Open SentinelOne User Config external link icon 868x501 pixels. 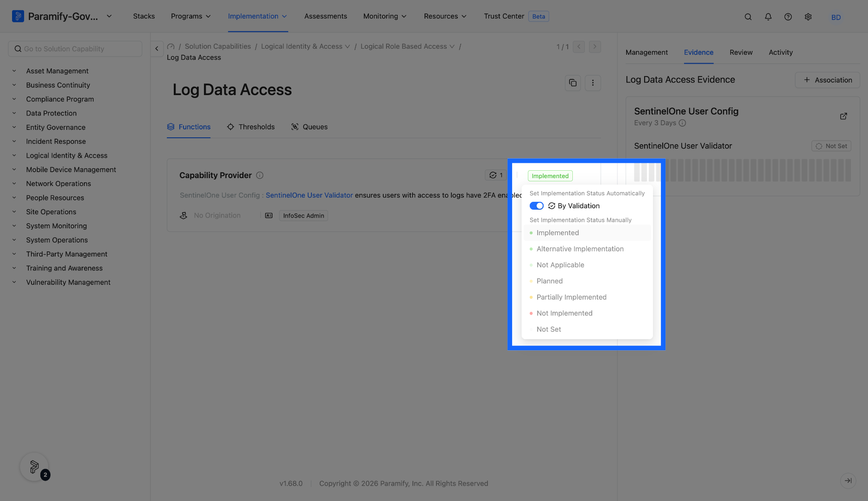(x=843, y=116)
